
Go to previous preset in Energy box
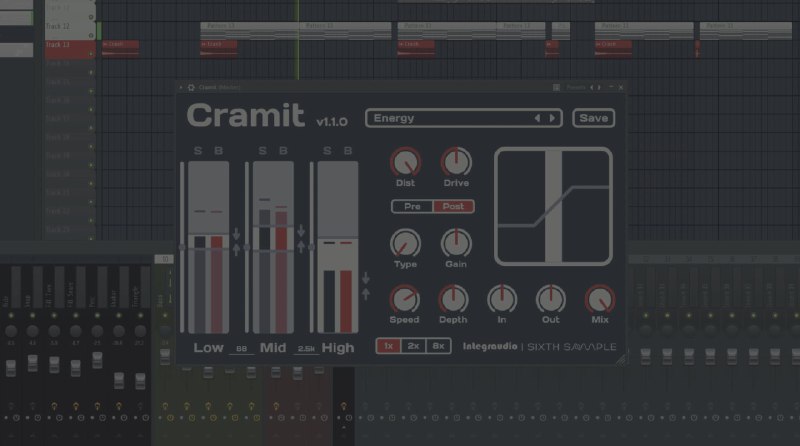tap(537, 118)
